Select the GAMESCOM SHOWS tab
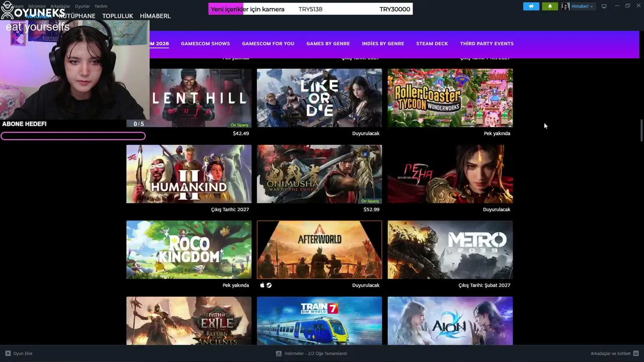The width and height of the screenshot is (644, 362). [205, 44]
